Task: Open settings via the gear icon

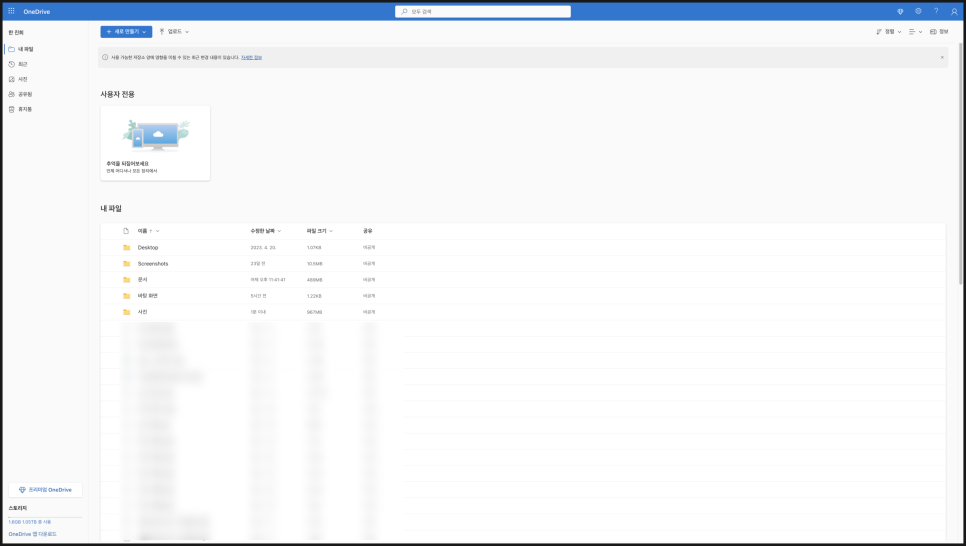Action: pos(918,11)
